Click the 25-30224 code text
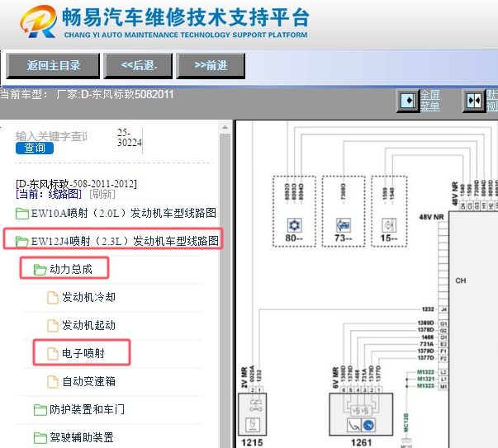Image resolution: width=498 pixels, height=448 pixels. click(x=130, y=138)
